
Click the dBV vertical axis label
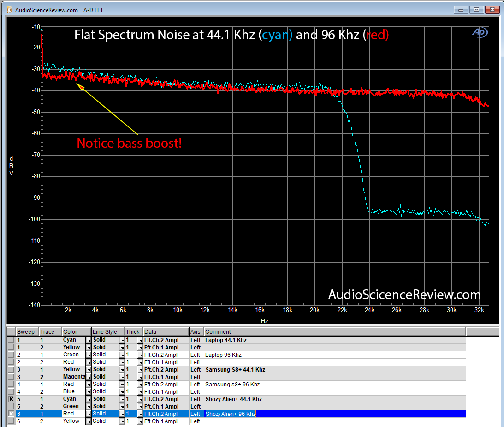pos(11,166)
